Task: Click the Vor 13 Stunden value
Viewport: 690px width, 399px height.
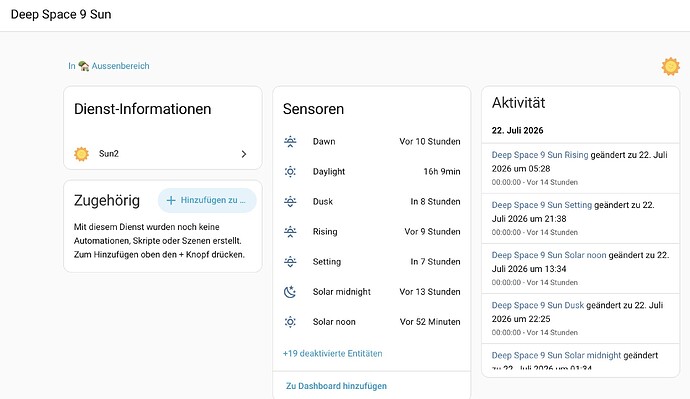Action: point(430,292)
